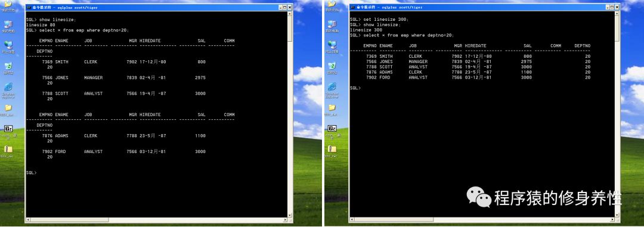Click DEPTNO column header in linesize 300 window

582,46
